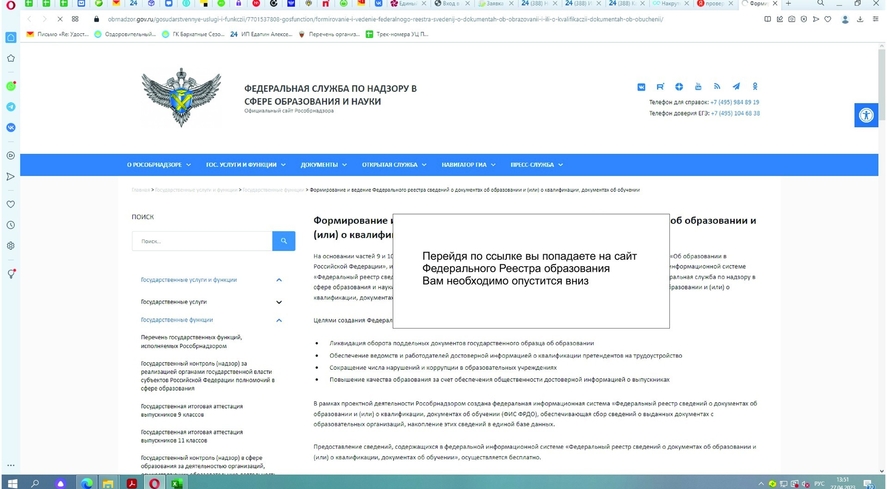Add page to bookmarks heart in address bar

click(x=828, y=19)
